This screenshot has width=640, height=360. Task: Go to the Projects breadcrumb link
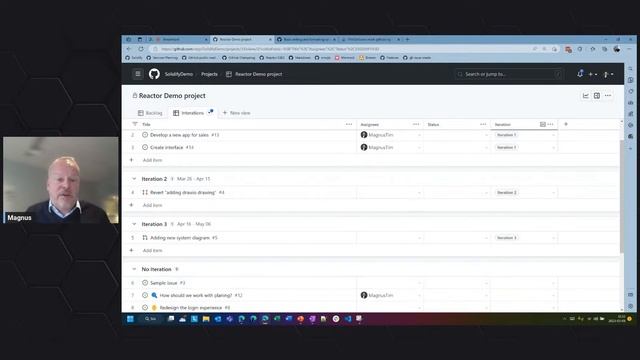click(x=209, y=74)
